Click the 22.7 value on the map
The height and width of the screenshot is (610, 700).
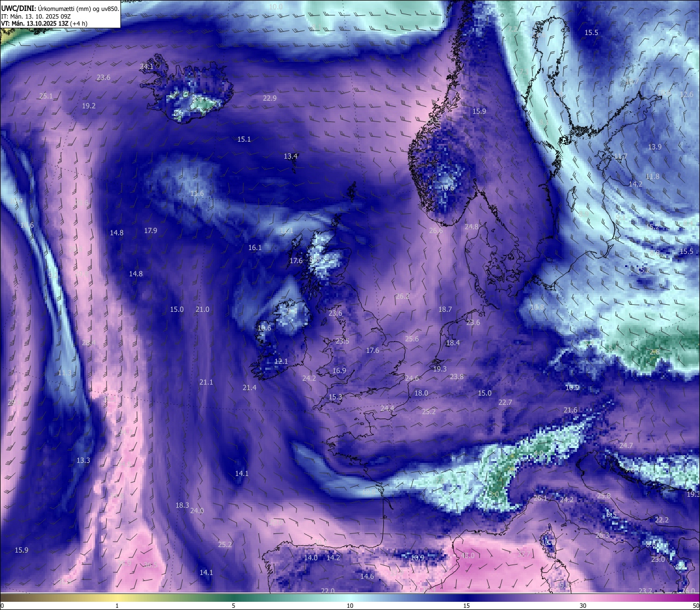(505, 403)
